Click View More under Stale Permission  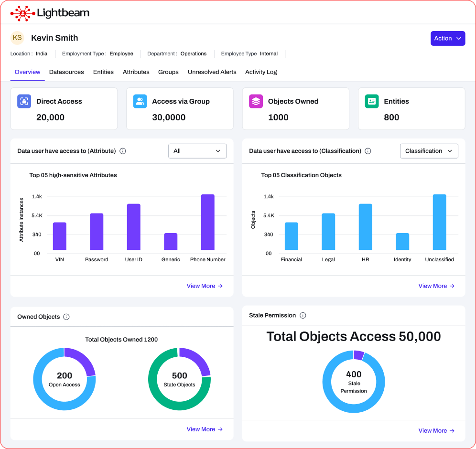436,431
